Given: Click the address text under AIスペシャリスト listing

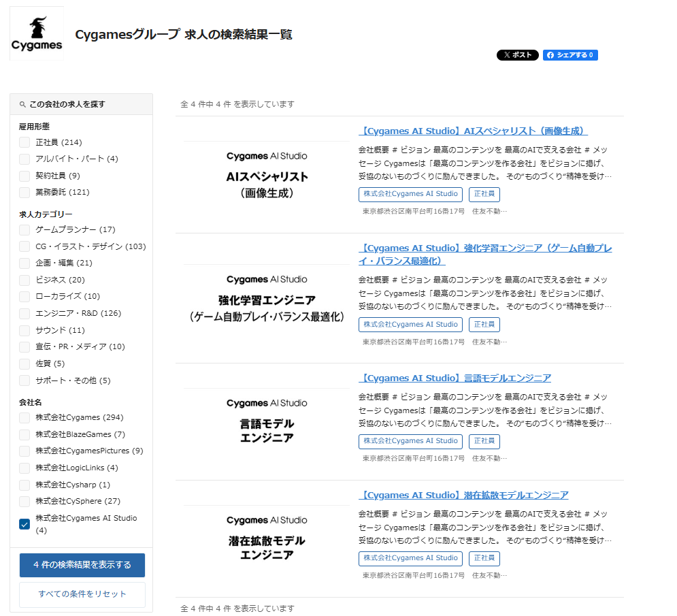Looking at the screenshot, I should tap(435, 211).
